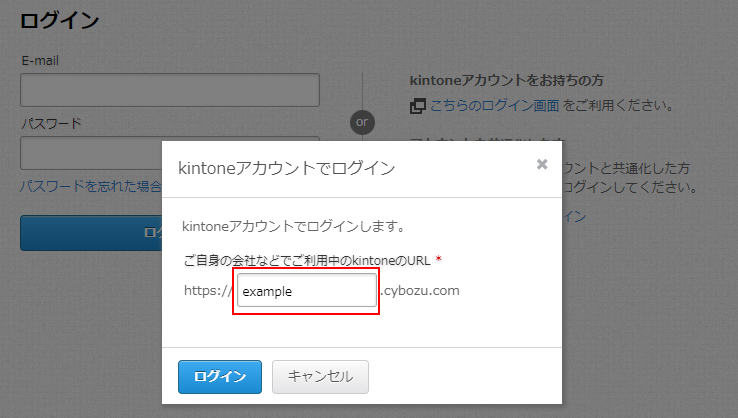Click the kintone subdomain field containing "example"
The image size is (738, 418).
306,291
